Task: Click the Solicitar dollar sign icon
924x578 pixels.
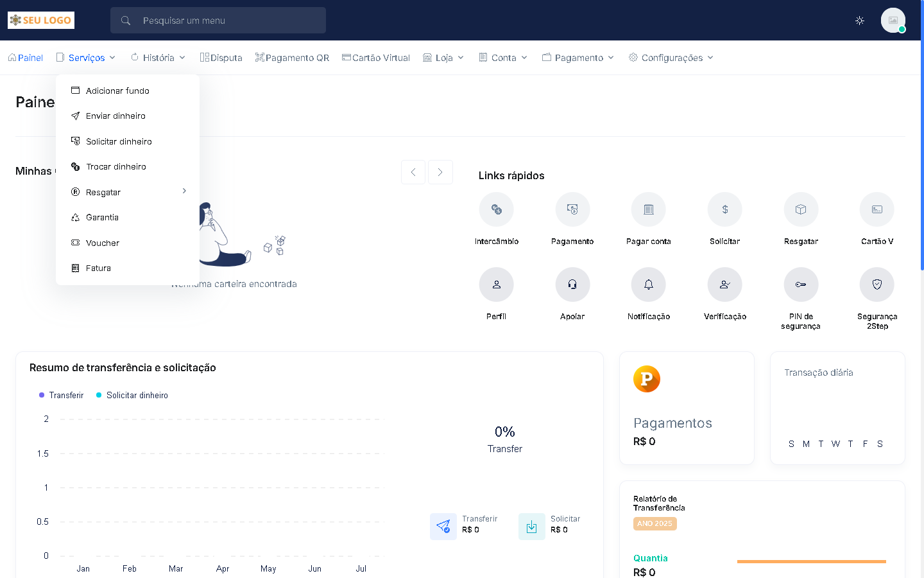Action: point(724,209)
